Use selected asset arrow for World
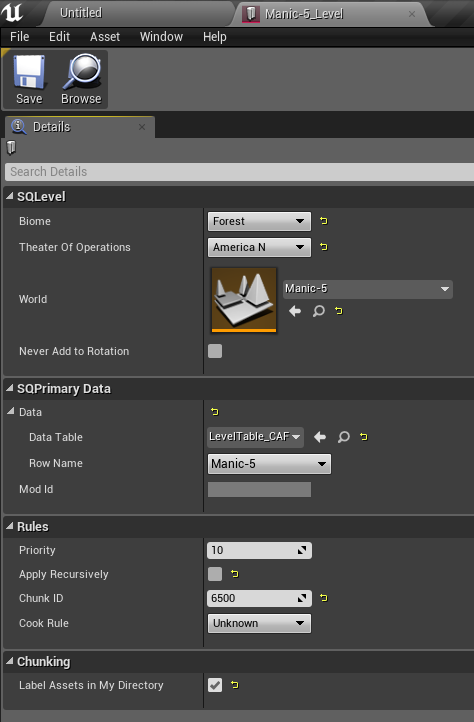The width and height of the screenshot is (474, 722). 295,311
